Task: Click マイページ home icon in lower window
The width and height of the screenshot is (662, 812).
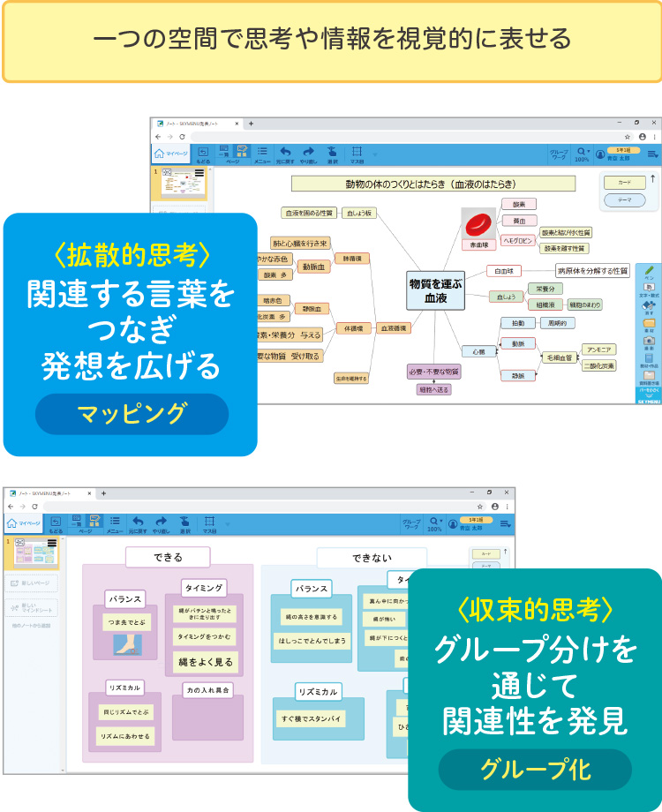Action: pyautogui.click(x=23, y=523)
